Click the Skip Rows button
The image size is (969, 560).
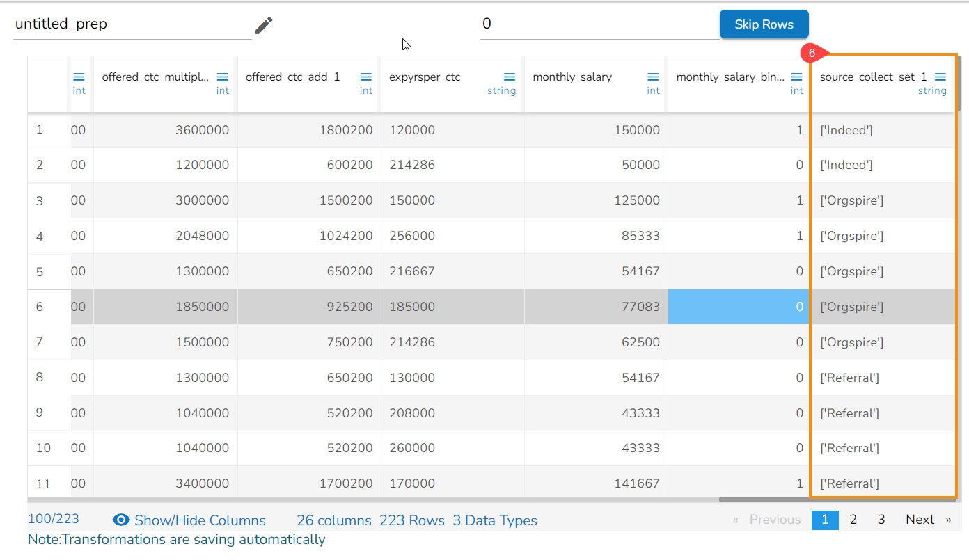764,24
